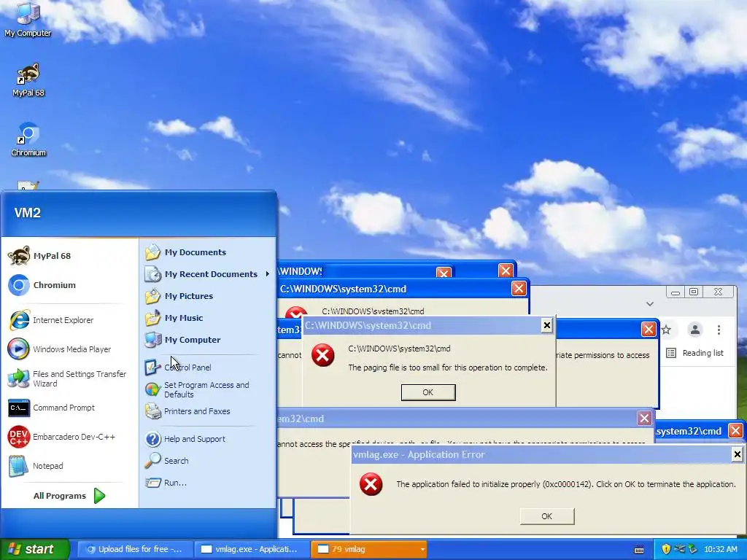Click the Start button

(34, 549)
